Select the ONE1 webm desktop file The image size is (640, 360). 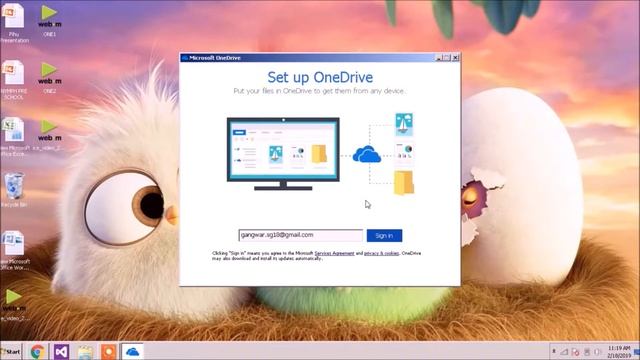click(x=50, y=20)
